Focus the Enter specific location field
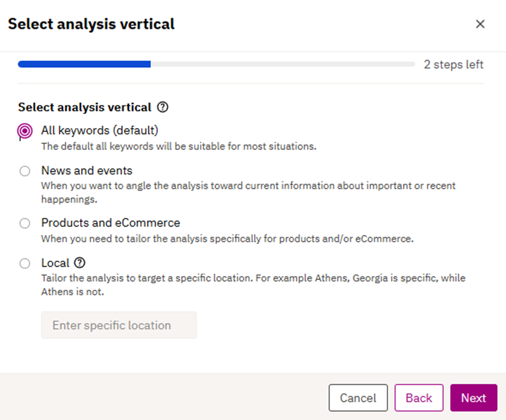This screenshot has width=506, height=420. coord(119,325)
